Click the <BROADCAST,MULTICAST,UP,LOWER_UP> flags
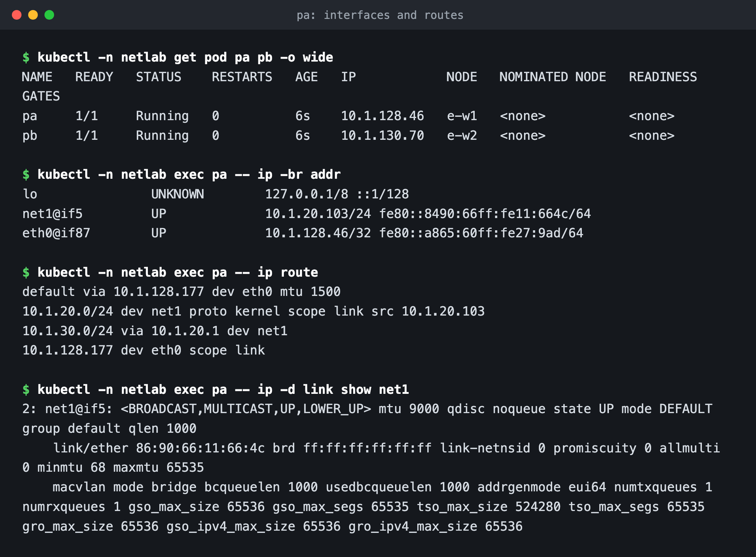756x557 pixels. [x=246, y=409]
